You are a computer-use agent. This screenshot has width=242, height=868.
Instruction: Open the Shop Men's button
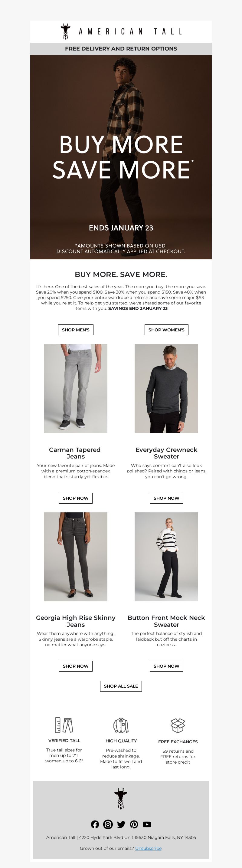(x=76, y=330)
